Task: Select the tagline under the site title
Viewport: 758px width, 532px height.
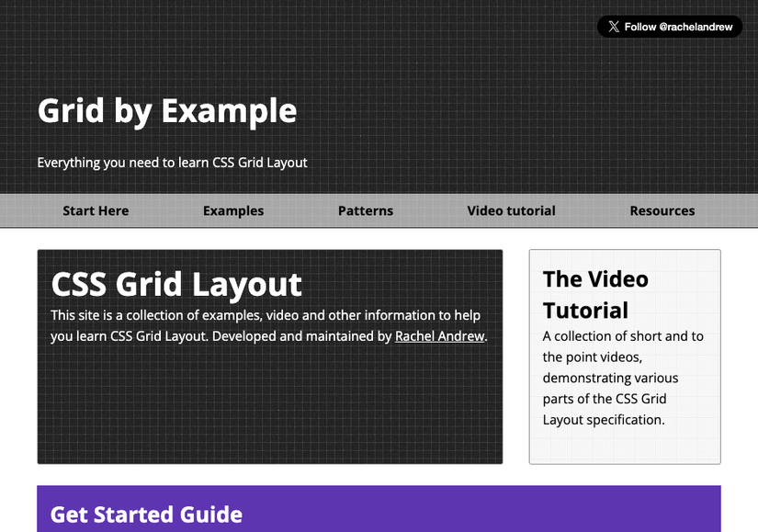Action: [x=171, y=162]
